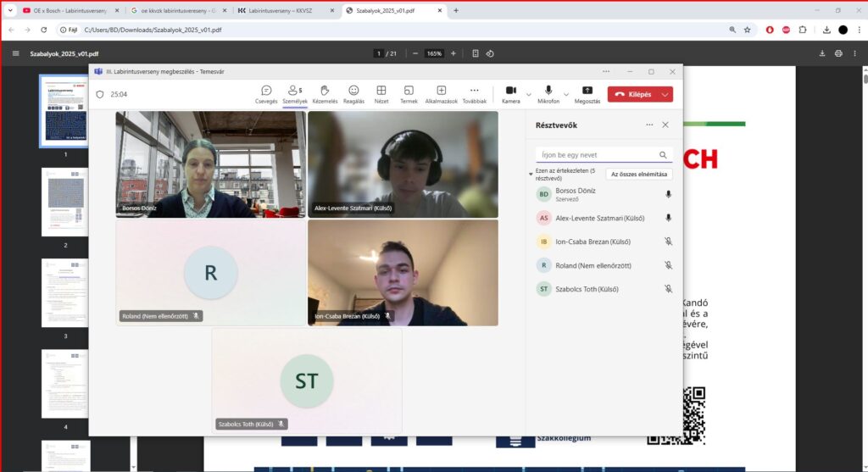Select the Személyek participants tab
The image size is (868, 472).
click(x=295, y=93)
